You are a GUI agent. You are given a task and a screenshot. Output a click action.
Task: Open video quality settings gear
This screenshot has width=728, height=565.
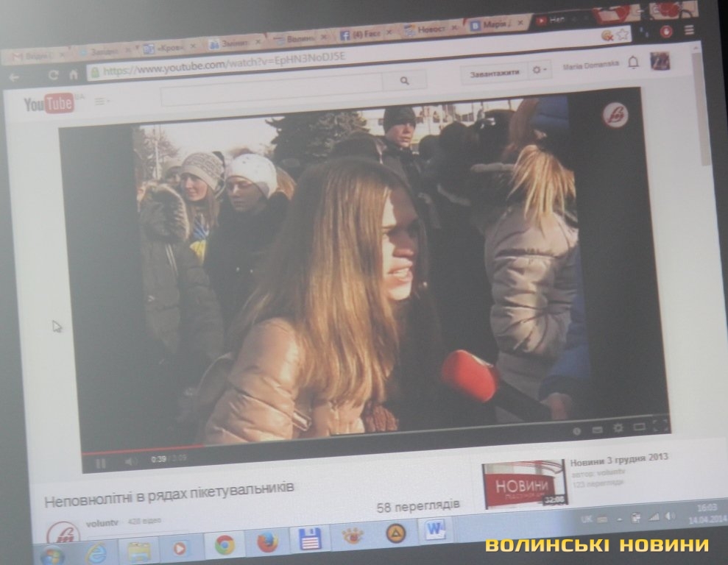click(x=618, y=427)
